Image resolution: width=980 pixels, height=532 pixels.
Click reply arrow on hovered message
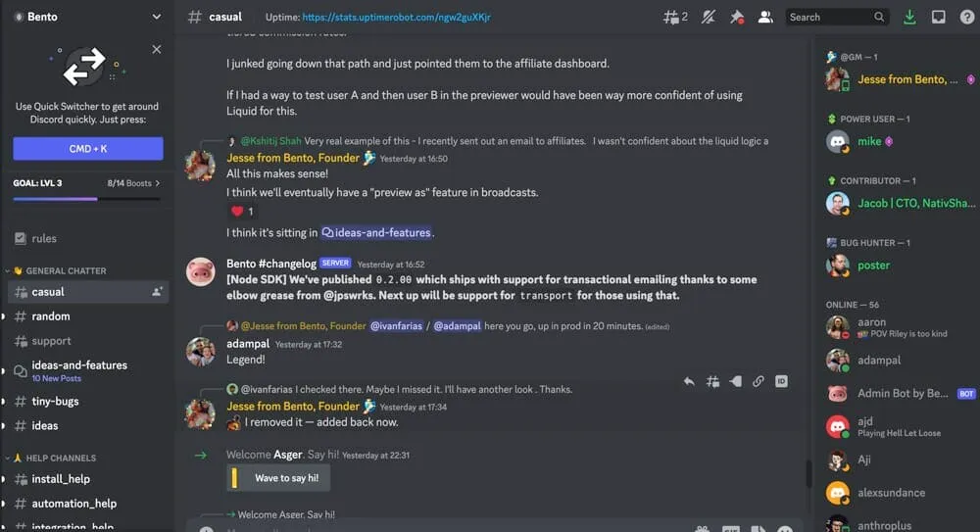[x=689, y=381]
